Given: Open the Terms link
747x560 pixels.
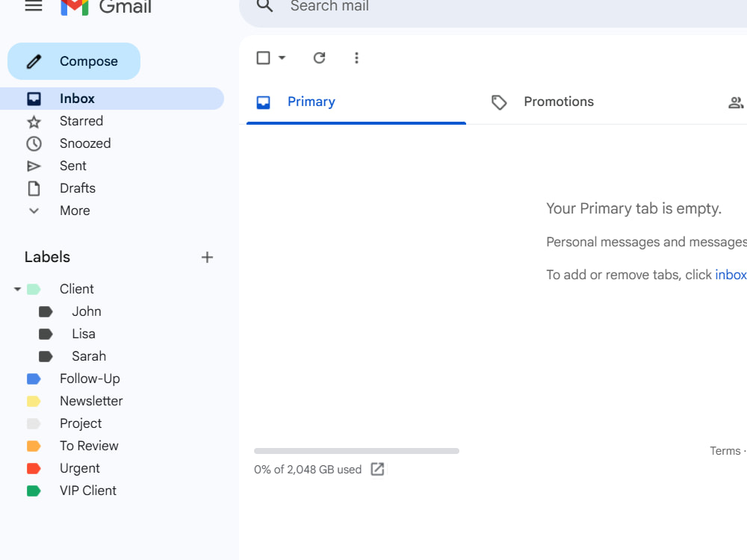Looking at the screenshot, I should (x=725, y=451).
